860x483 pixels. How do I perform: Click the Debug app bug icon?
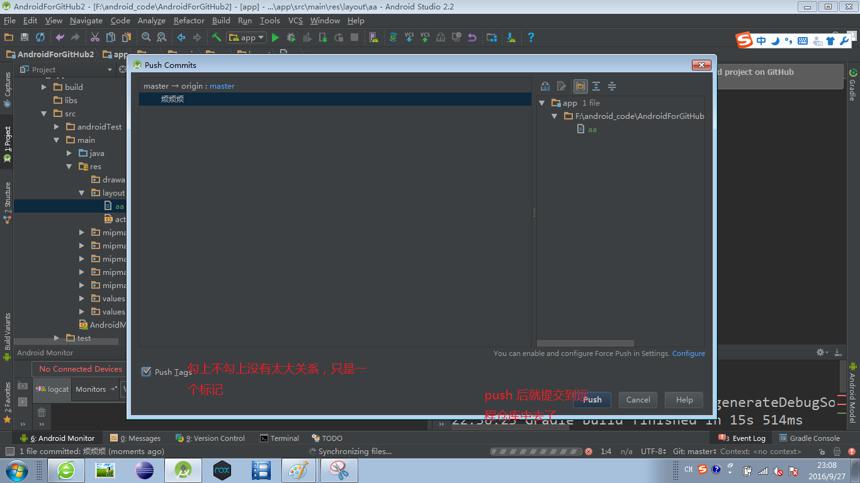click(x=291, y=38)
